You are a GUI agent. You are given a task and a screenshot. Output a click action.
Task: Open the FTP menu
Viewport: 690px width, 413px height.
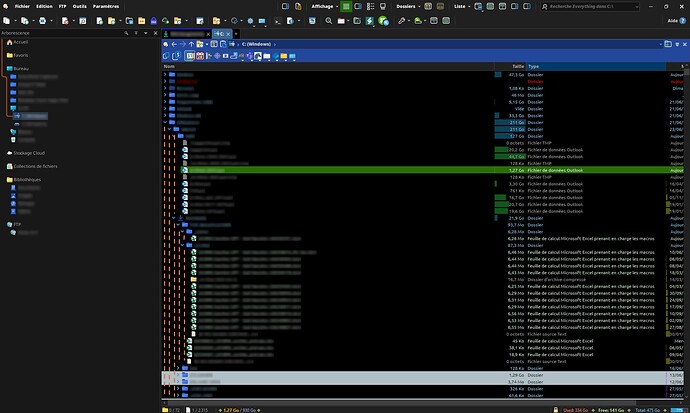click(x=62, y=6)
